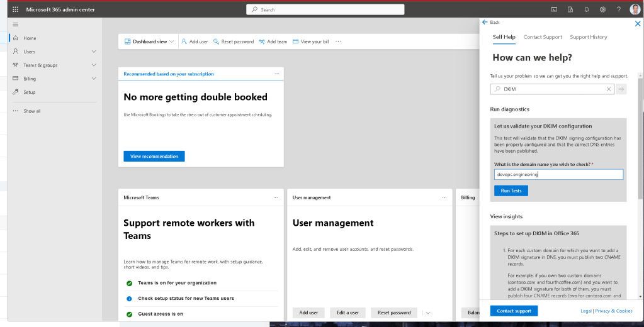Open toolbar overflow ellipsis menu
644x327 pixels.
(x=338, y=42)
